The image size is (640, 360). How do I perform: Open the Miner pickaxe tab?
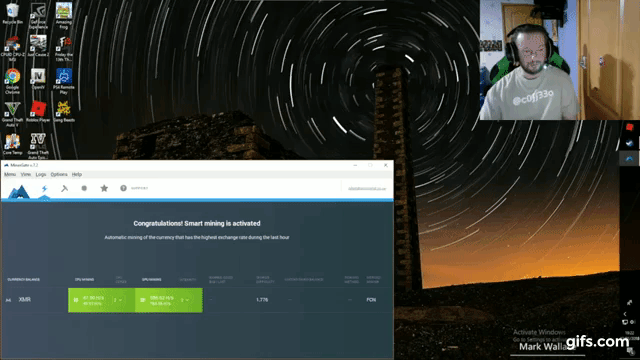pos(64,189)
